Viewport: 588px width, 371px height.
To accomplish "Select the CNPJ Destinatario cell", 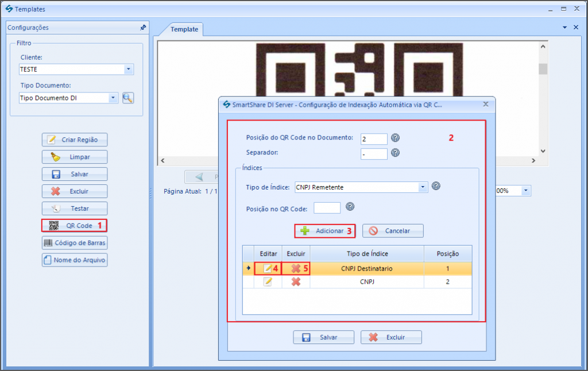I will coord(367,269).
